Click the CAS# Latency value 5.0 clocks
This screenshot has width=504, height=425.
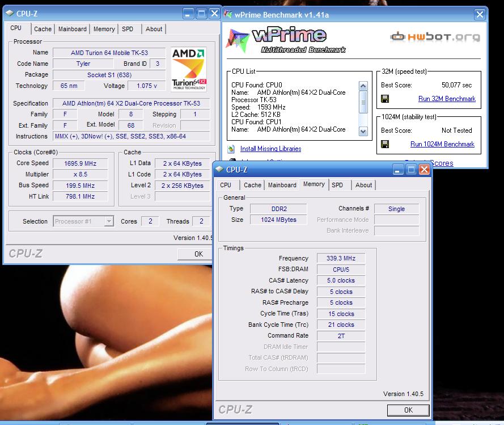341,280
